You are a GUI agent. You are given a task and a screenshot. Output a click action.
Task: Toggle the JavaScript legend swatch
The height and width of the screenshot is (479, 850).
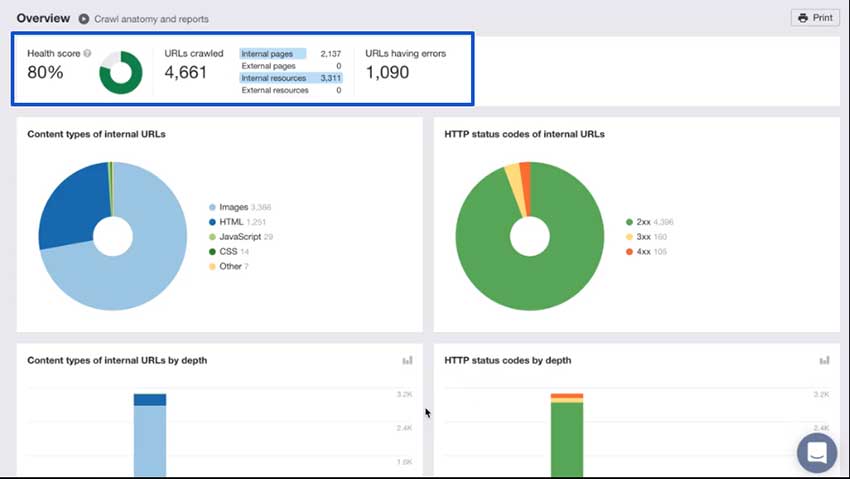pos(212,237)
